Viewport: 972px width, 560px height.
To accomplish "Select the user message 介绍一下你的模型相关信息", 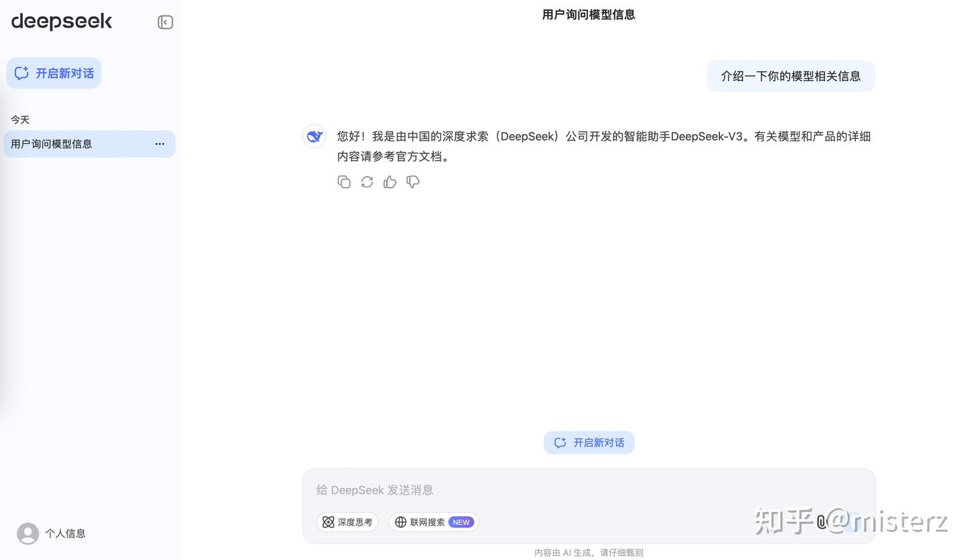I will click(791, 76).
